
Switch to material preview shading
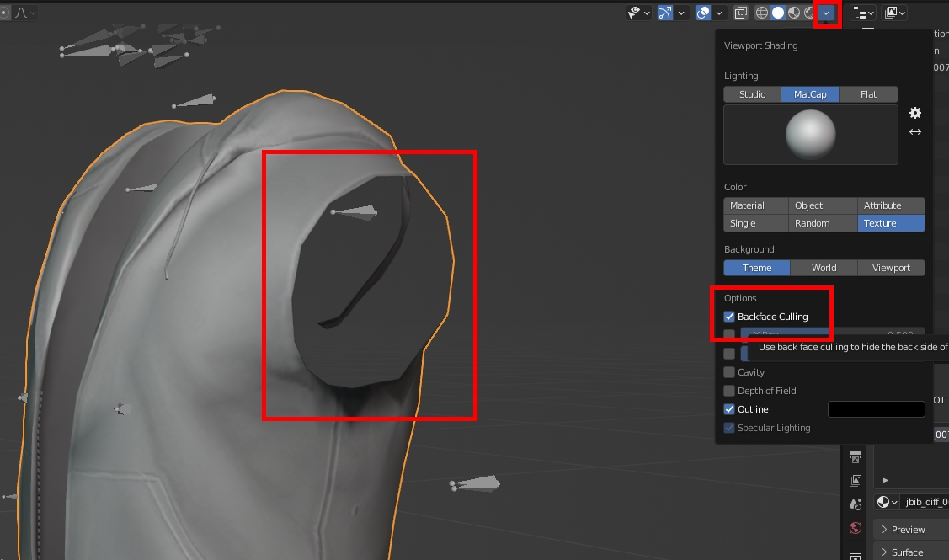[x=794, y=13]
